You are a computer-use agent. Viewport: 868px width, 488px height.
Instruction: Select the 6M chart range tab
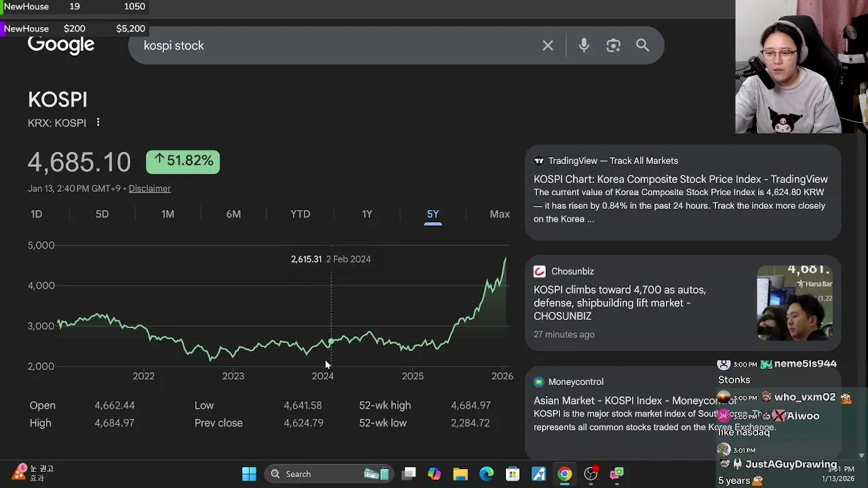[233, 214]
